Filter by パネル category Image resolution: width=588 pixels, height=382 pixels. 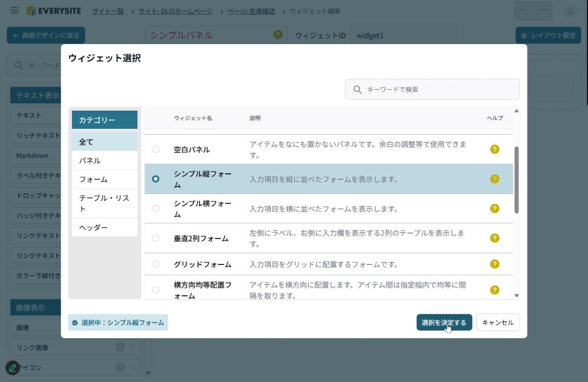point(104,161)
